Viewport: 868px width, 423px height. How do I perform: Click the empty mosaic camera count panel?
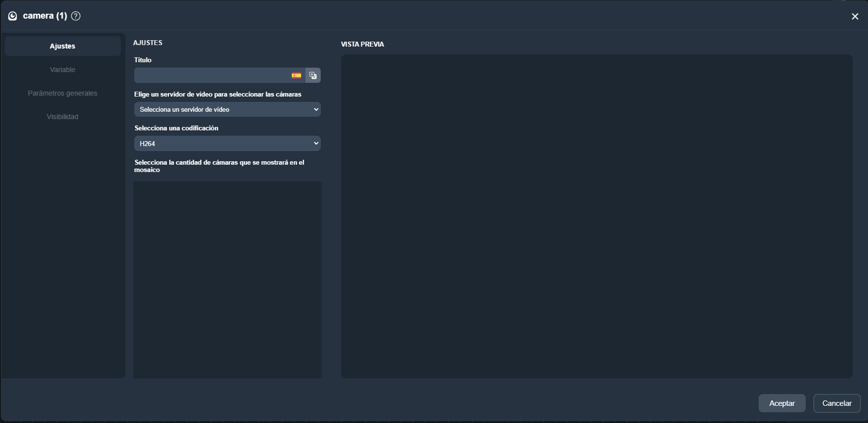[227, 279]
